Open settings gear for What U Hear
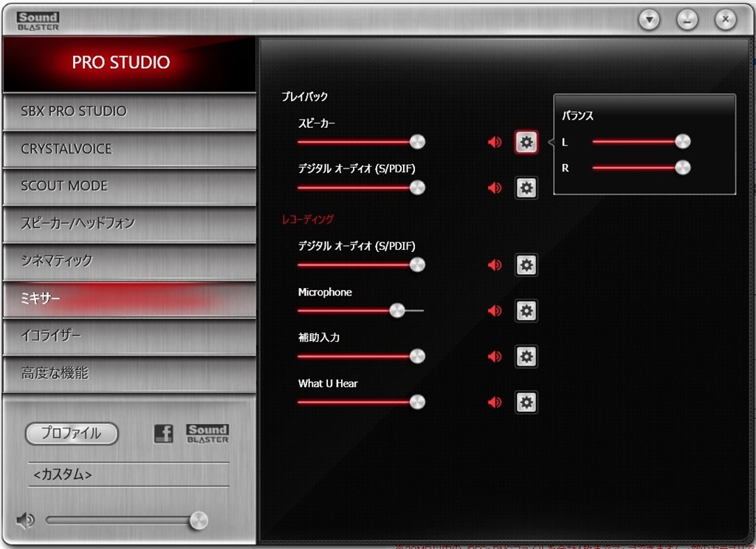 [x=526, y=403]
